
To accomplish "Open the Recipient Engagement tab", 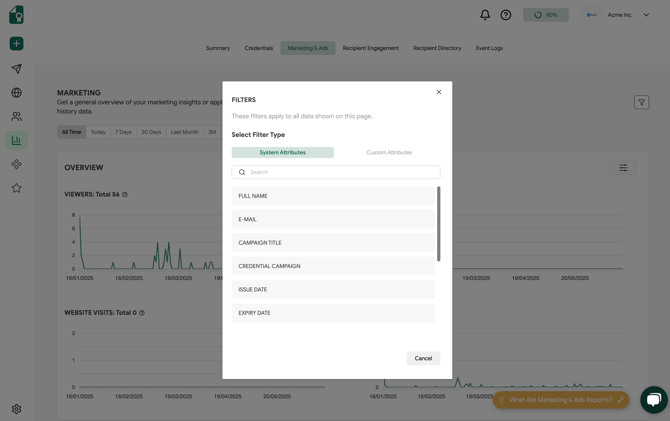I will pyautogui.click(x=370, y=48).
